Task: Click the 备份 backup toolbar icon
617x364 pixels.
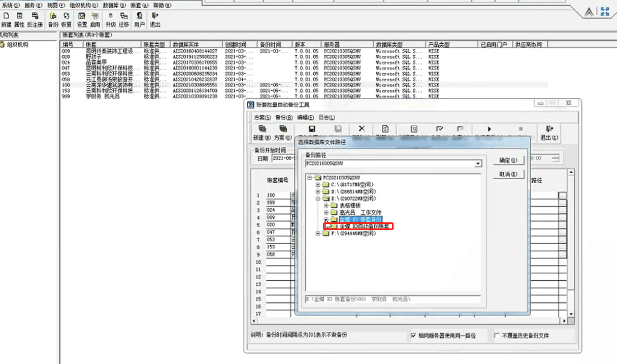Action: (x=53, y=19)
